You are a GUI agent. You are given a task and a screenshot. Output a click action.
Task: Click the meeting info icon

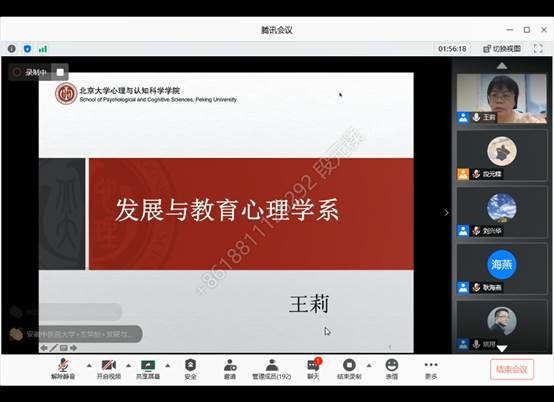tap(12, 48)
